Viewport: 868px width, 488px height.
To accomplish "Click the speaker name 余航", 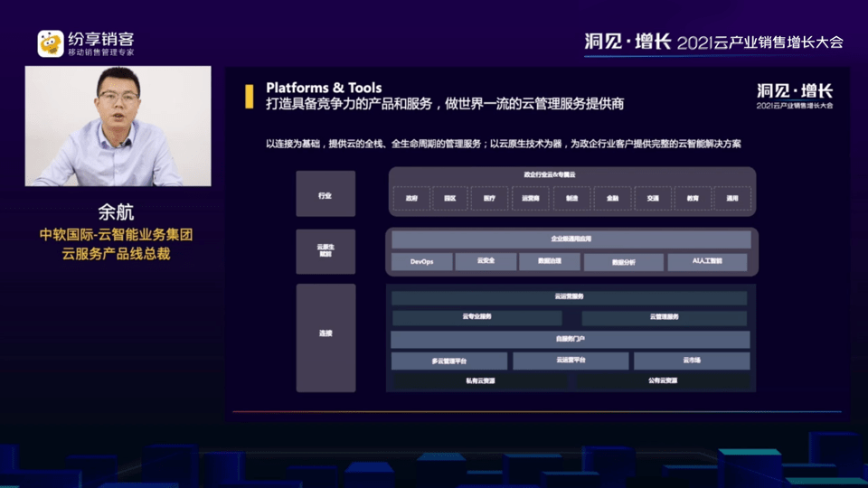I will point(117,211).
